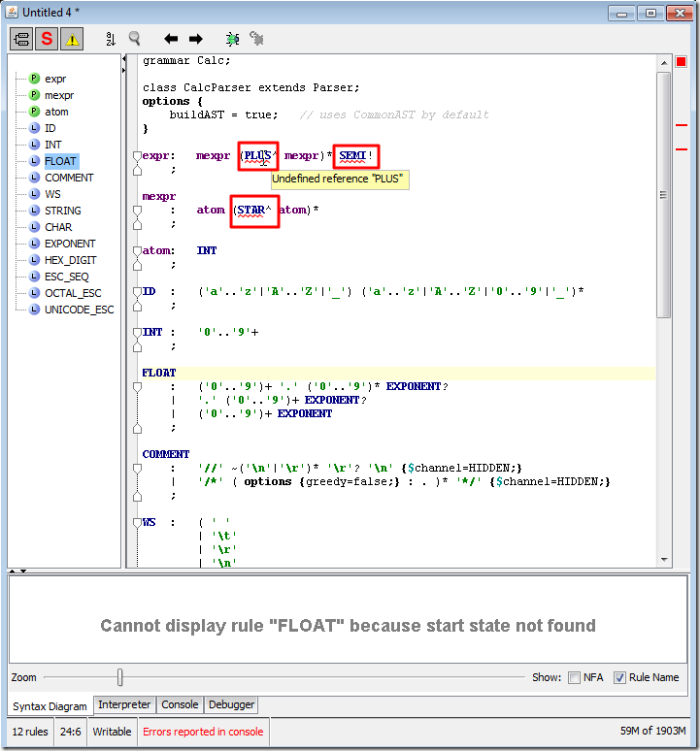Click the '24:6' cursor position status entry
The height and width of the screenshot is (751, 700).
(x=71, y=732)
